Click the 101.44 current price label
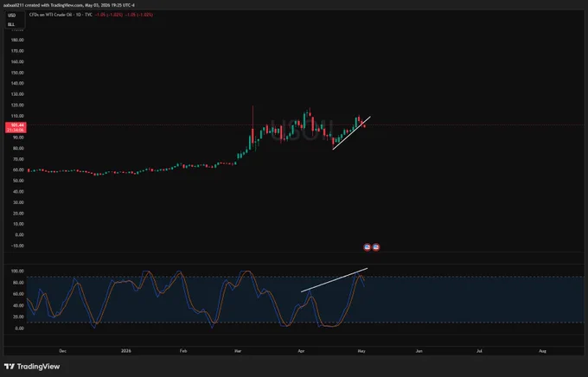The image size is (588, 377). tap(17, 125)
